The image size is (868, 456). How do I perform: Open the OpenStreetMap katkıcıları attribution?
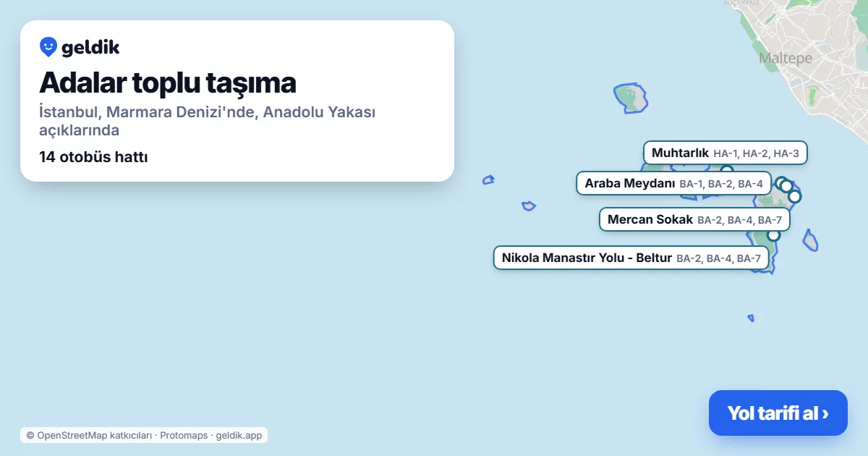[89, 435]
